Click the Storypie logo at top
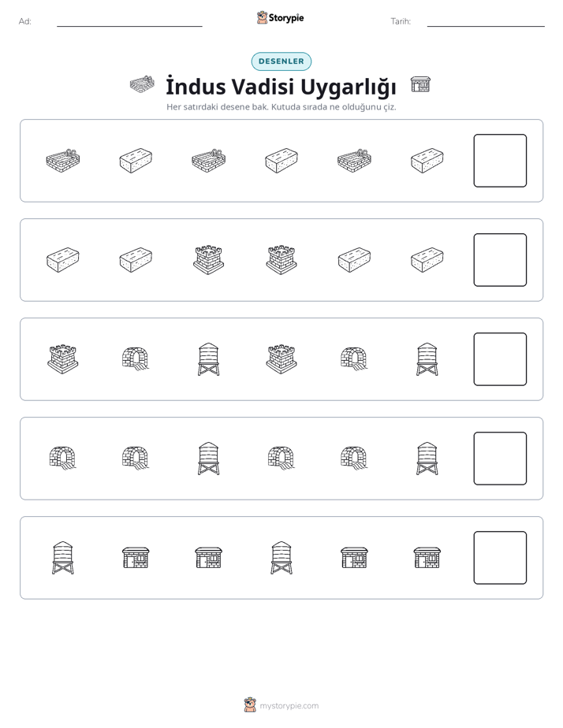Screen dimensions: 563x728 [281, 18]
